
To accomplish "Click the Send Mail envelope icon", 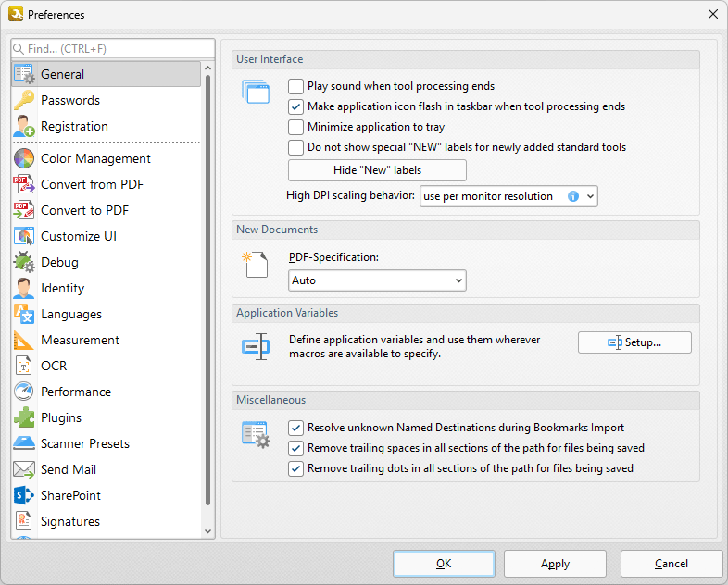I will point(24,469).
